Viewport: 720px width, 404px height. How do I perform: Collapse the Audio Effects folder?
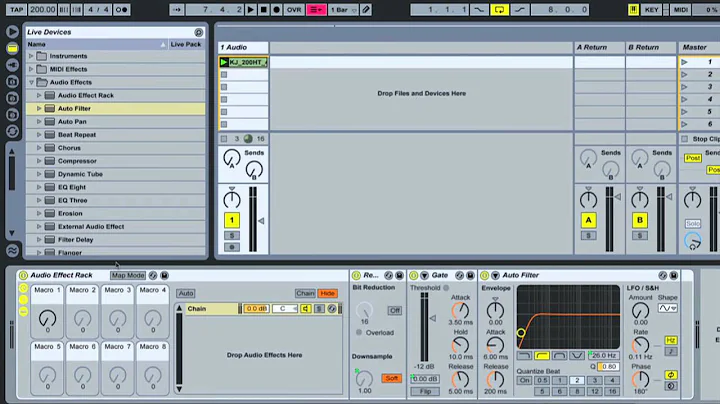[x=31, y=83]
